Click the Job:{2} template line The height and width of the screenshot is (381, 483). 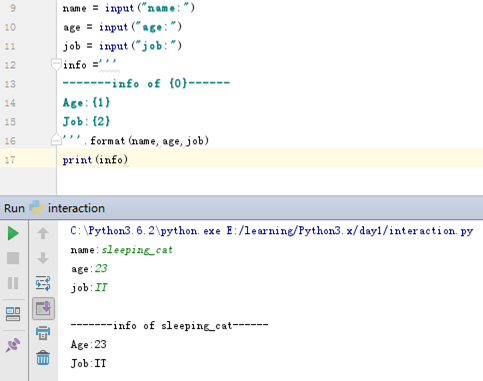pyautogui.click(x=86, y=121)
